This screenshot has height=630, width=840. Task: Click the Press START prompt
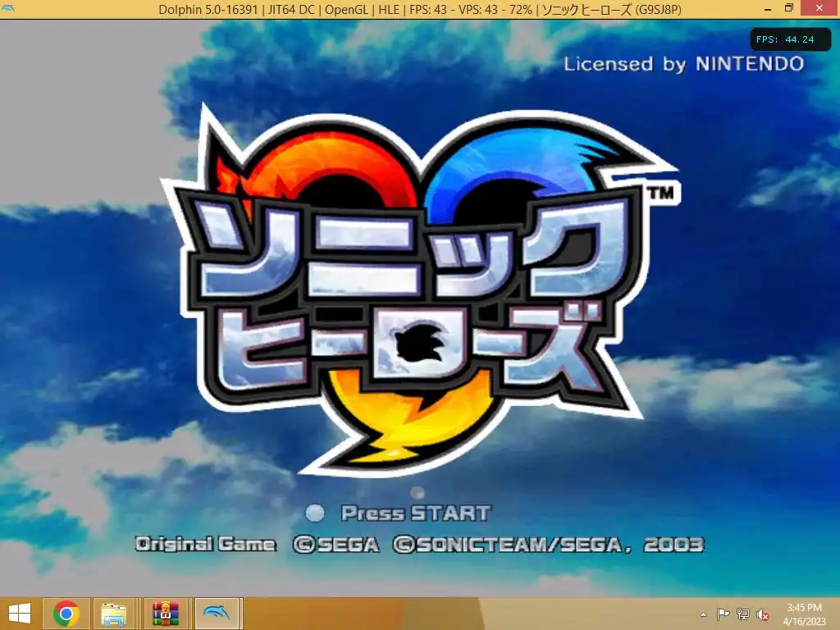pyautogui.click(x=416, y=514)
